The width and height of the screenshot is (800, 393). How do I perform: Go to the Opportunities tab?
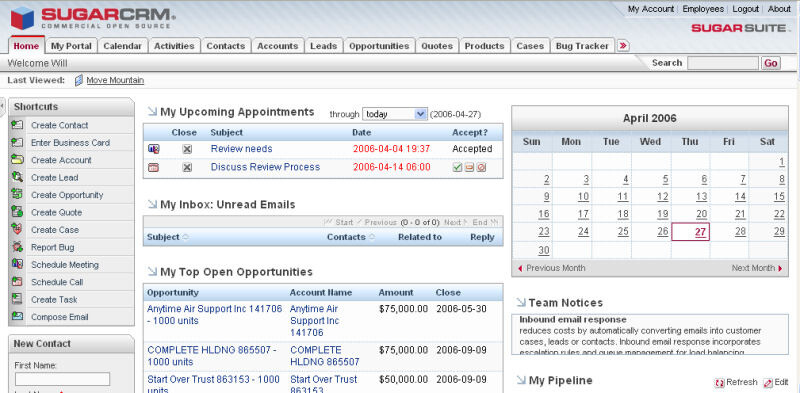click(379, 46)
